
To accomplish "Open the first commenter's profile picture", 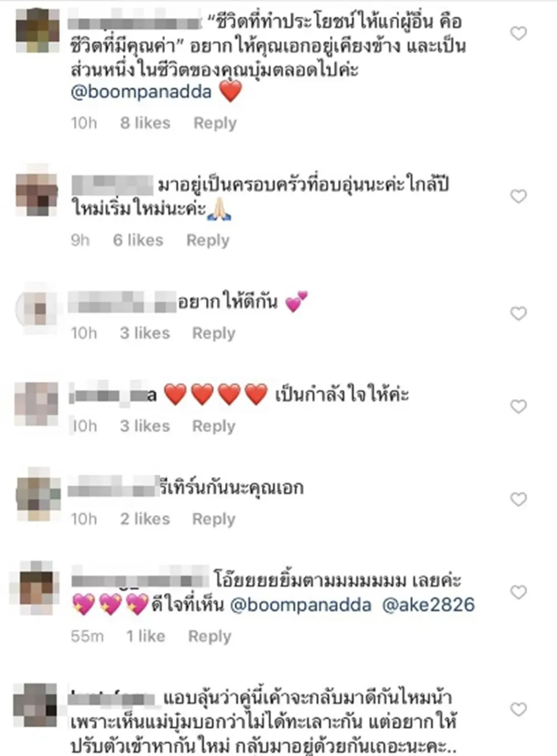I will pos(37,31).
